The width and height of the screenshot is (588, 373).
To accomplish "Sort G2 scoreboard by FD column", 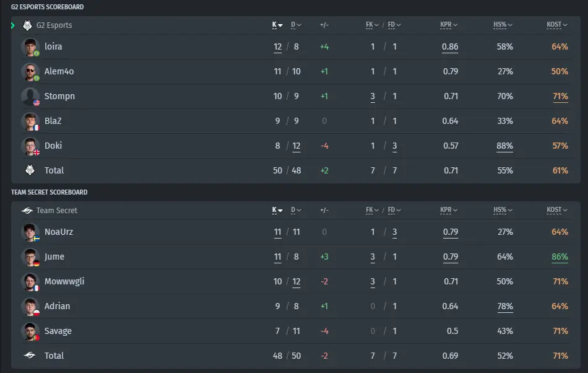I will pos(394,25).
